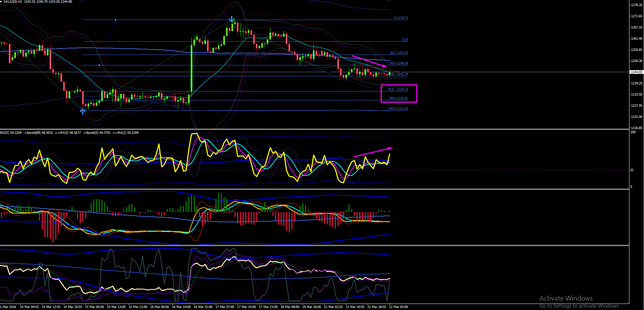
Task: Click the 14 Mar 12:55 time label
Action: (x=51, y=307)
